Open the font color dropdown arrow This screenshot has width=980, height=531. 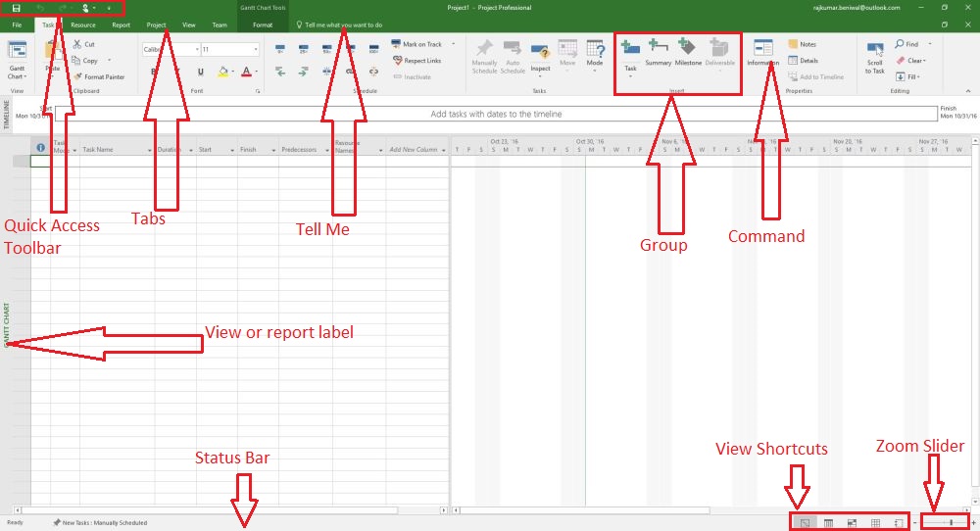(x=256, y=72)
